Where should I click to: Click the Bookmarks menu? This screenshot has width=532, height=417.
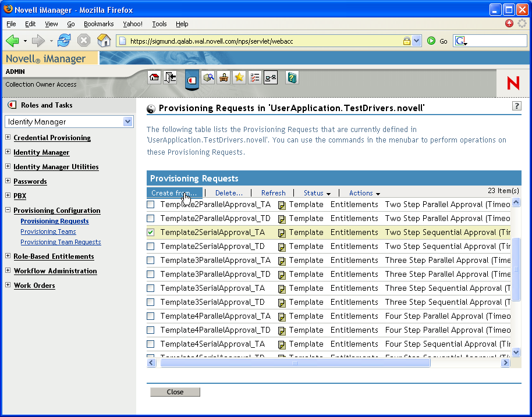point(98,24)
